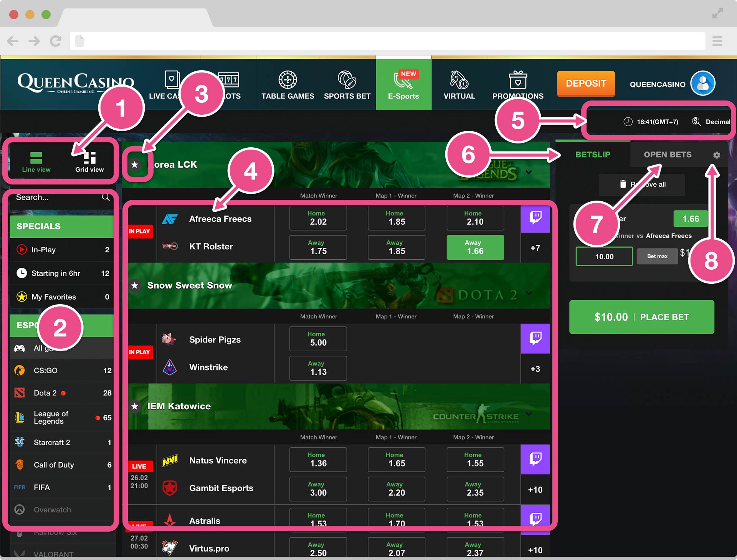Image resolution: width=737 pixels, height=560 pixels.
Task: Collapse the Korea LCK league section
Action: 529,172
